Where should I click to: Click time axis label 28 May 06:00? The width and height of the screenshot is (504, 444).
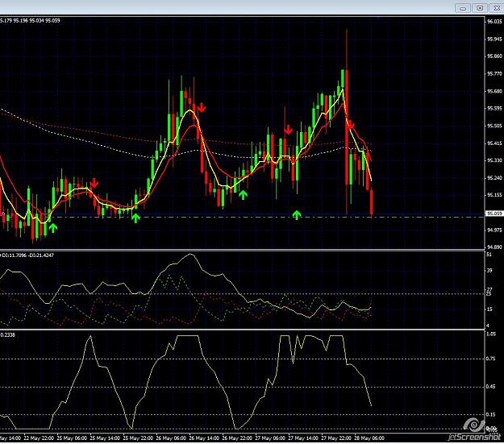coord(369,438)
